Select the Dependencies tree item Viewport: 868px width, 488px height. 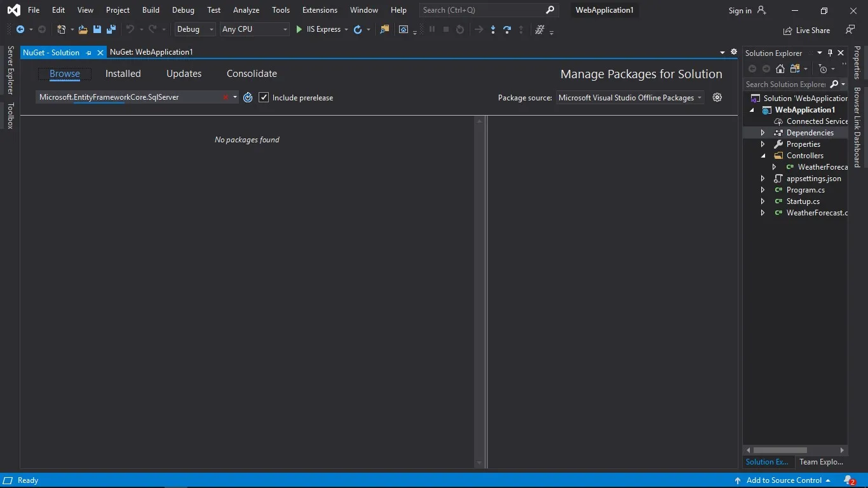(x=810, y=133)
